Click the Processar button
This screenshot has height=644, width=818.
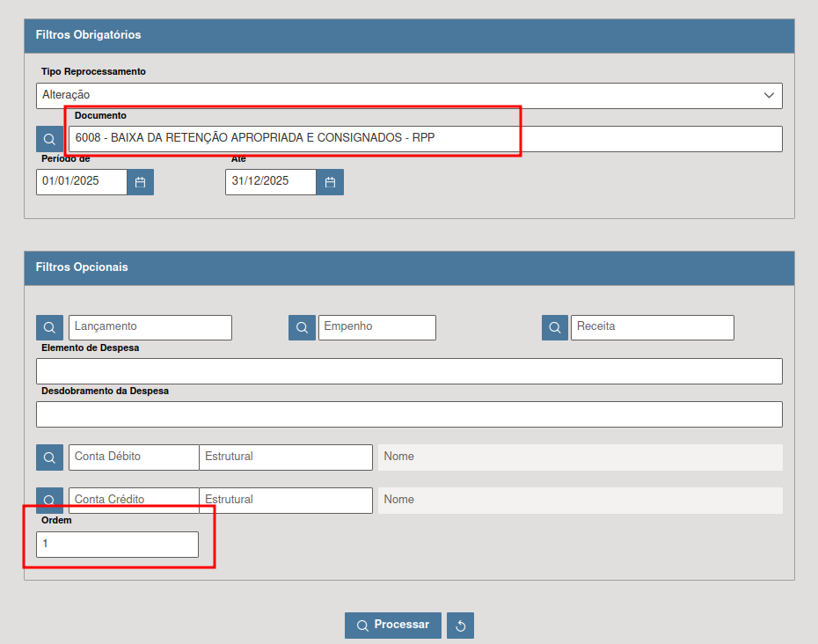click(x=392, y=625)
